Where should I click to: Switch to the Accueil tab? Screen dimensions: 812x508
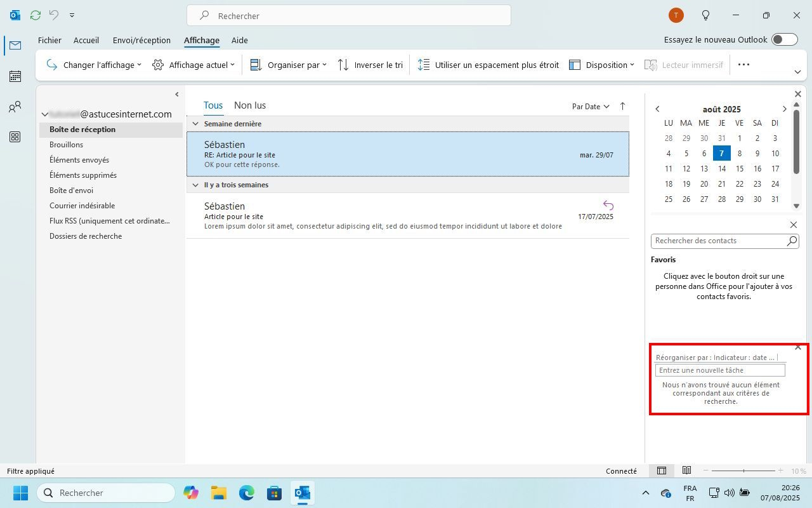[86, 40]
